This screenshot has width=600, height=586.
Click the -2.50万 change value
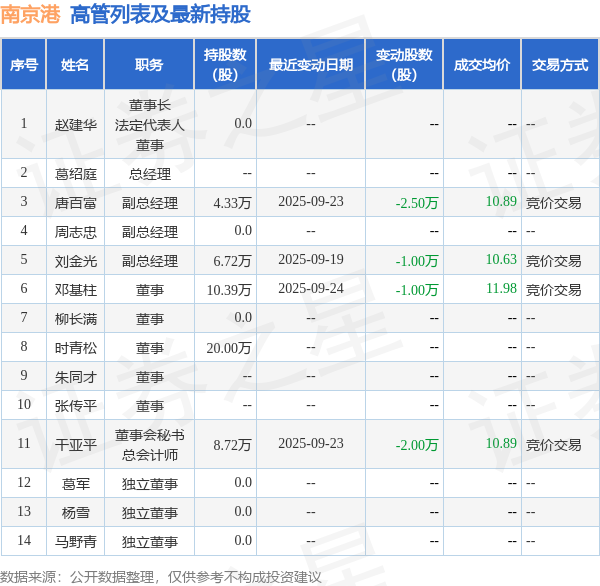point(417,202)
